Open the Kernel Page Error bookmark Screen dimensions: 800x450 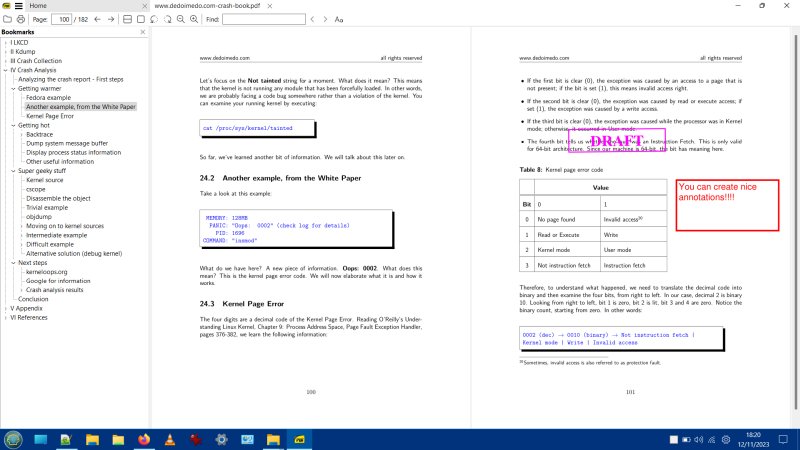50,116
